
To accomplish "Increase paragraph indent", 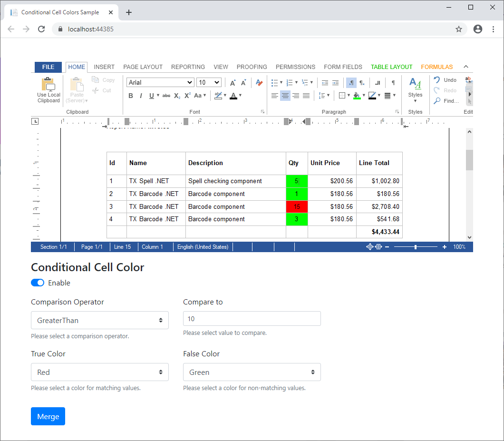I will [x=335, y=83].
